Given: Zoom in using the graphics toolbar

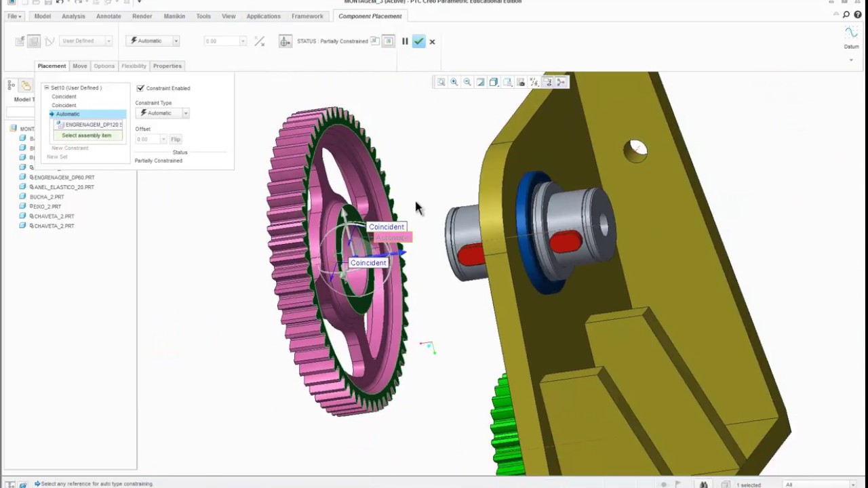Looking at the screenshot, I should coord(454,82).
